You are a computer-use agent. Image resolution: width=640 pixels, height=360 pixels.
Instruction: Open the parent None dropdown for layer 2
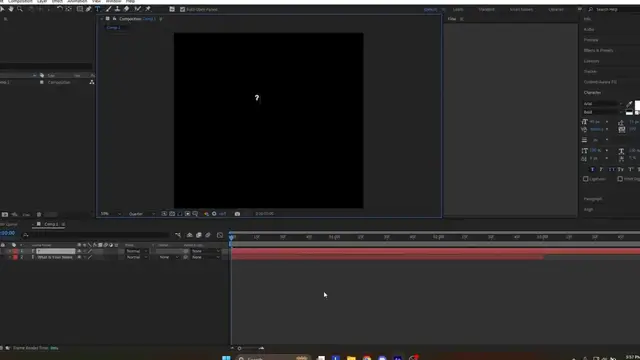tap(205, 257)
